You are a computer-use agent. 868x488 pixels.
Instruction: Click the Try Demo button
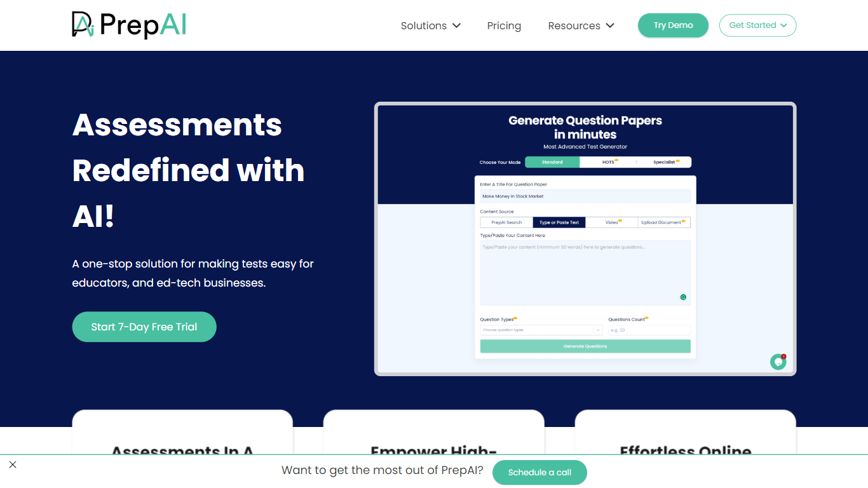(673, 25)
